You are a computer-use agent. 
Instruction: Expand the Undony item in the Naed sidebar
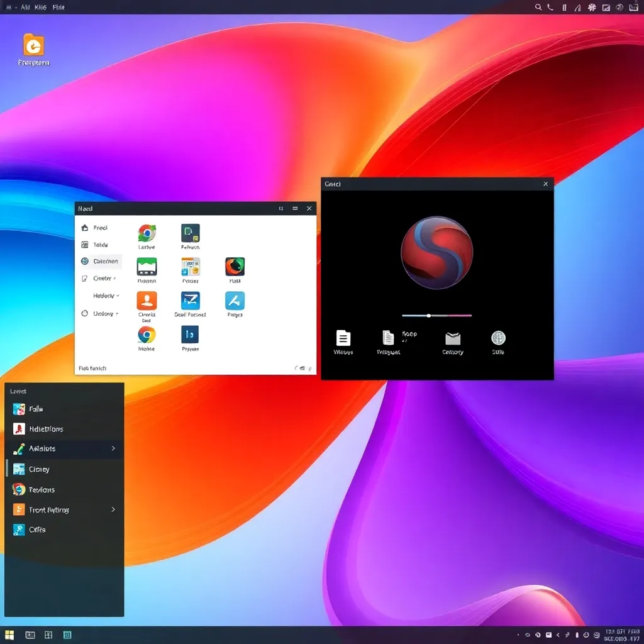[x=100, y=313]
